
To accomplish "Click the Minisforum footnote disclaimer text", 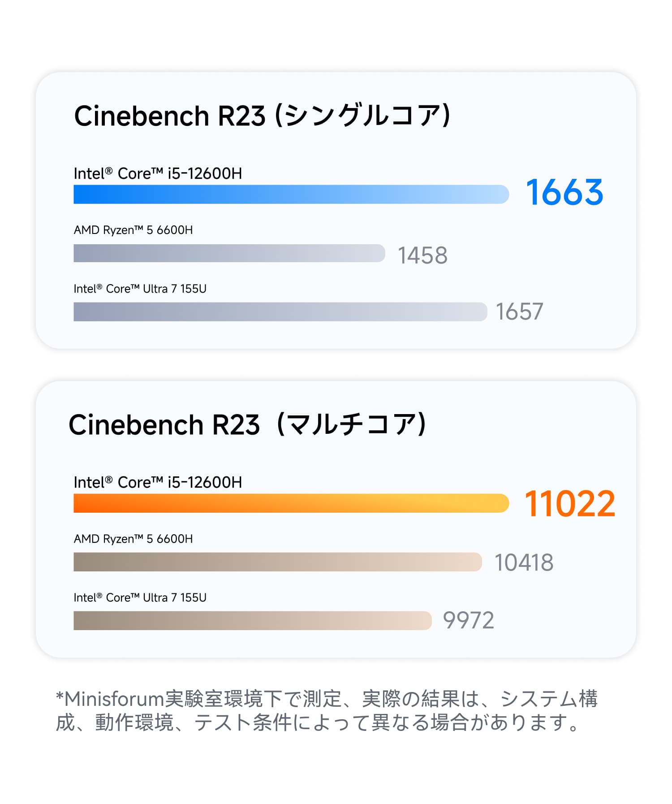I will (326, 710).
